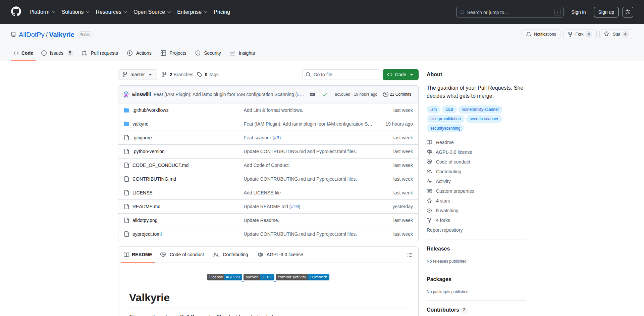Image resolution: width=644 pixels, height=316 pixels.
Task: Fork the repository with the Fork button
Action: pos(580,34)
